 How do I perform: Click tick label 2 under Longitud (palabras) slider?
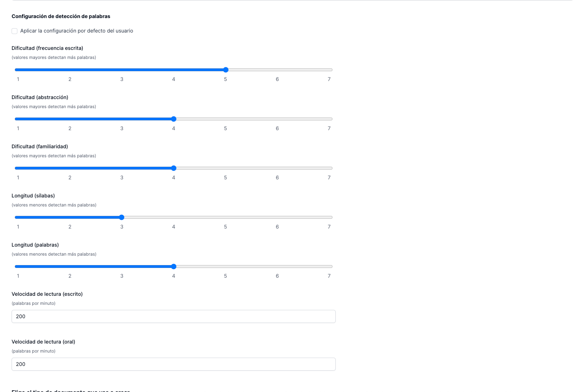click(x=70, y=276)
